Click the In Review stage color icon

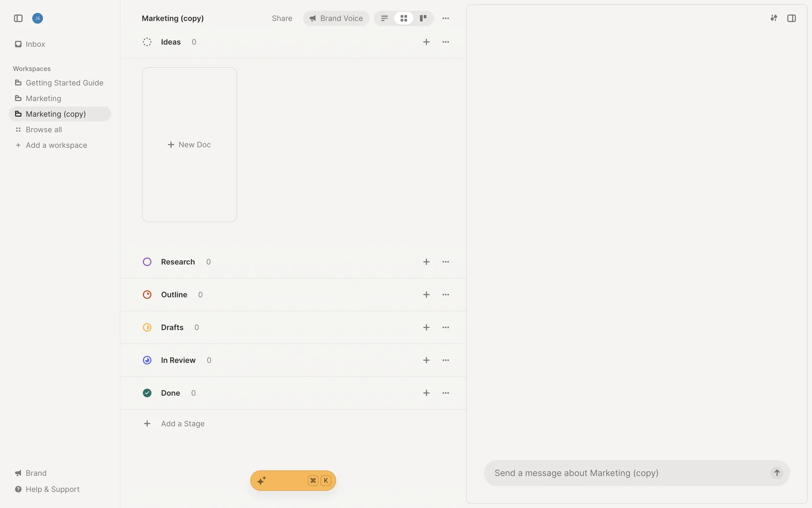[147, 360]
